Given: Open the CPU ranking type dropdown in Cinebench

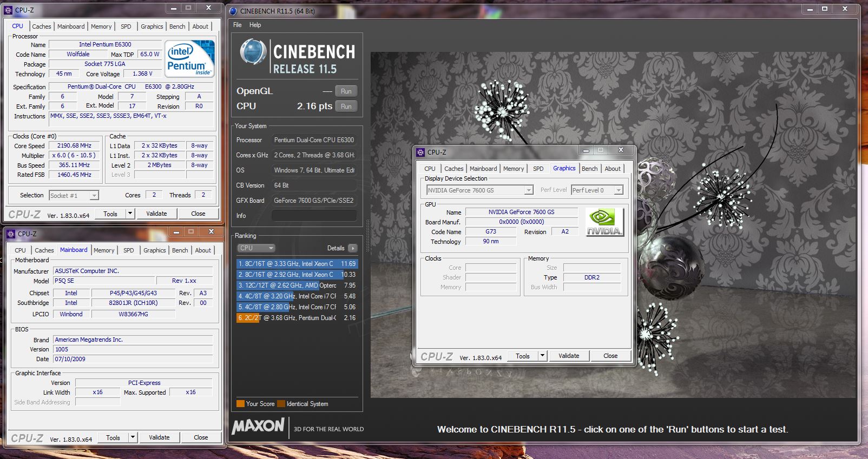Looking at the screenshot, I should [257, 248].
